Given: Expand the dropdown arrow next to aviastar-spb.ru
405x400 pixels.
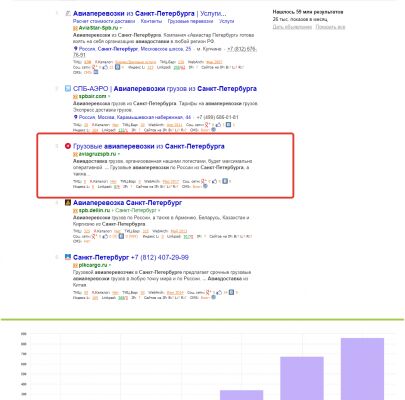Looking at the screenshot, I should tap(121, 28).
